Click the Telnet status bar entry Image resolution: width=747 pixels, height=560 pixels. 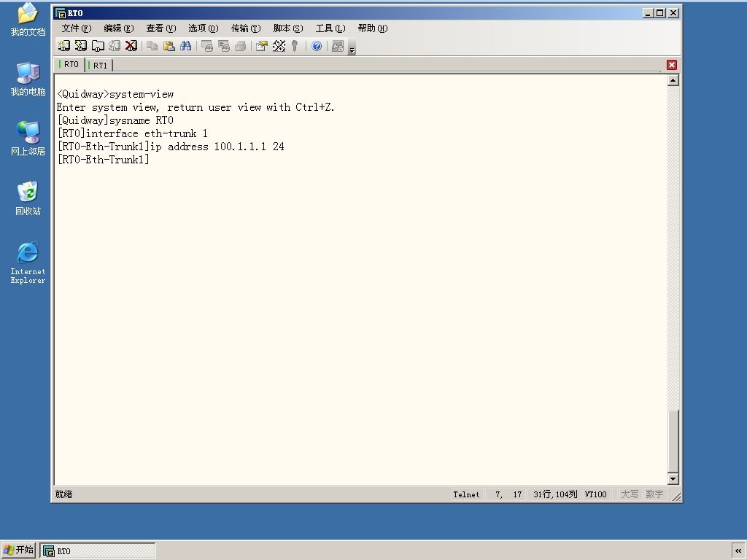[x=466, y=494]
